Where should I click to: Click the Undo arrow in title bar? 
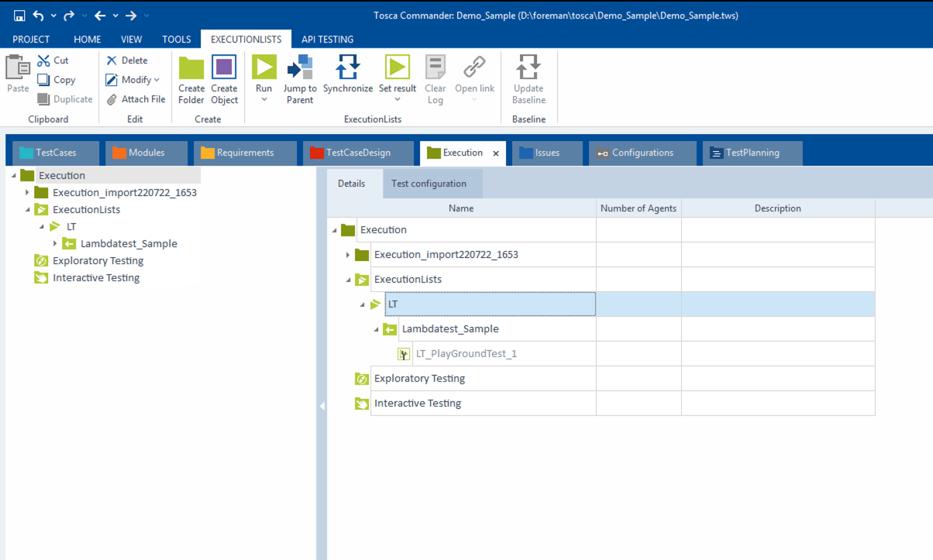point(39,15)
